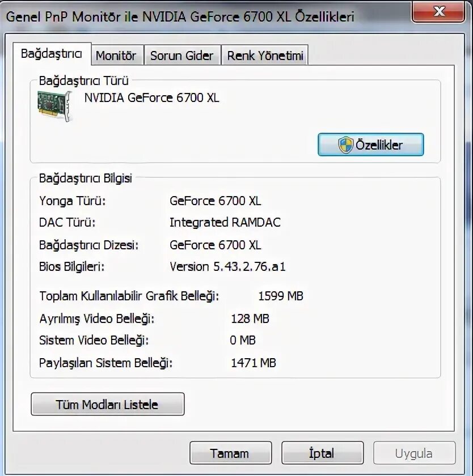This screenshot has width=473, height=476.
Task: Click the 'Bios Bilgileri:' label
Action: pyautogui.click(x=71, y=266)
